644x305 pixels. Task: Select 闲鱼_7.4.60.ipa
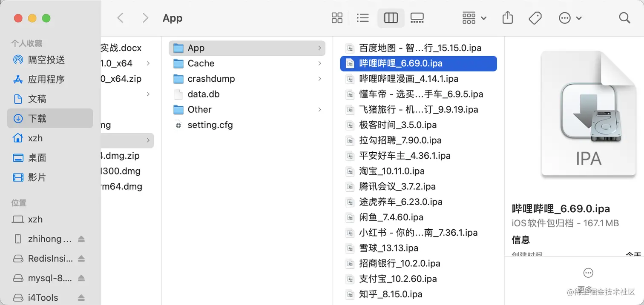click(419, 217)
